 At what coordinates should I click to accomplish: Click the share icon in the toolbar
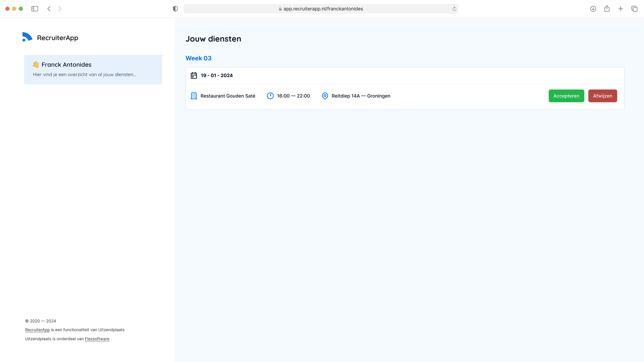(x=607, y=9)
